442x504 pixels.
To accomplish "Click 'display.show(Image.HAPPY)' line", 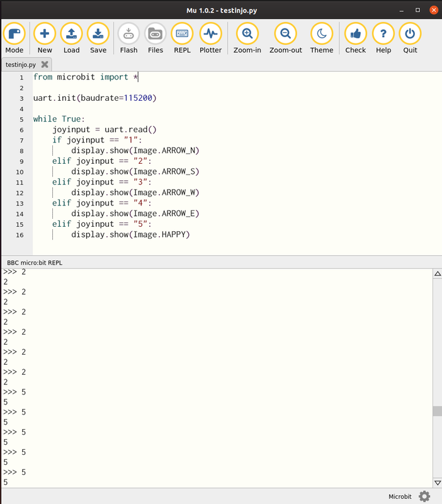I will pos(130,234).
